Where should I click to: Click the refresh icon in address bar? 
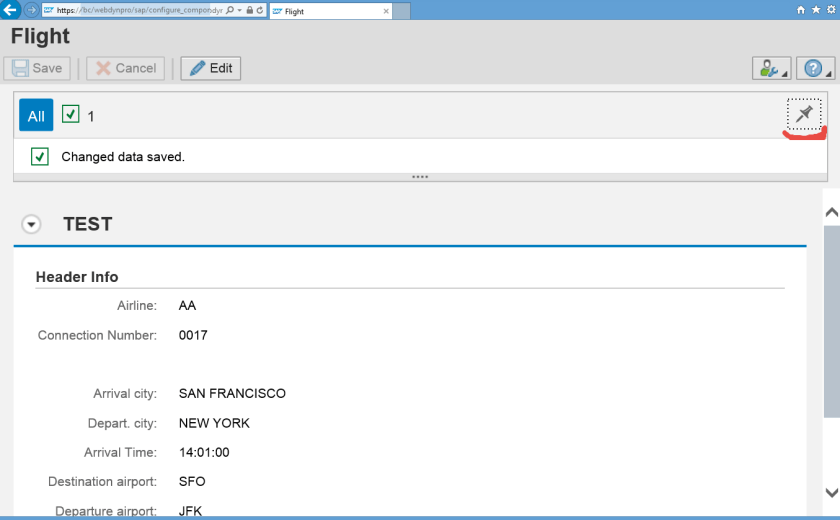point(260,10)
